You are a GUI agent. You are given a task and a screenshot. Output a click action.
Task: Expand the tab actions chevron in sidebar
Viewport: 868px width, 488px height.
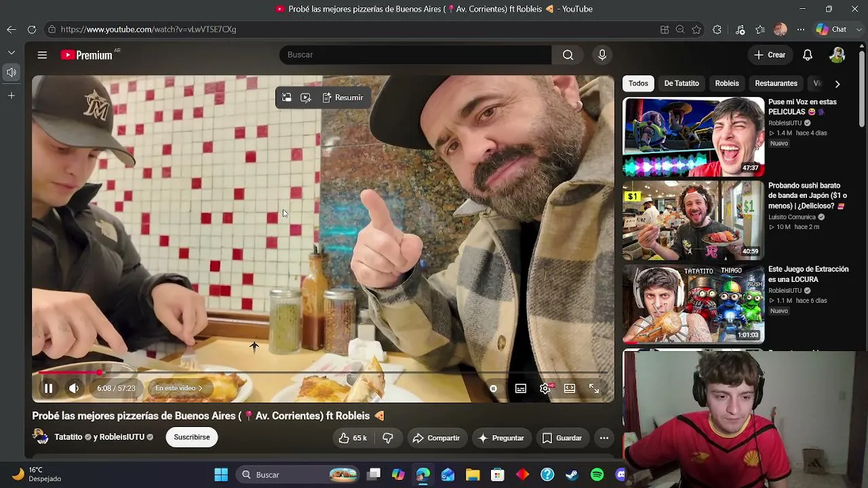tap(12, 53)
